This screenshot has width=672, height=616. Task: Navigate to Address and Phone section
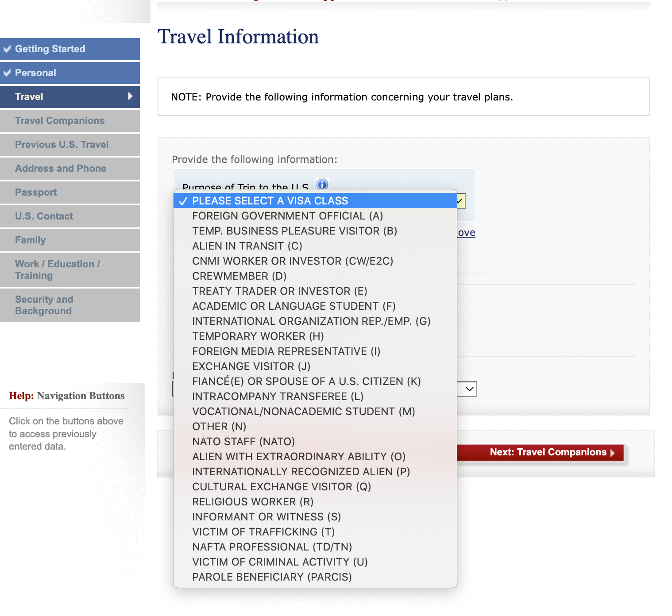[61, 169]
